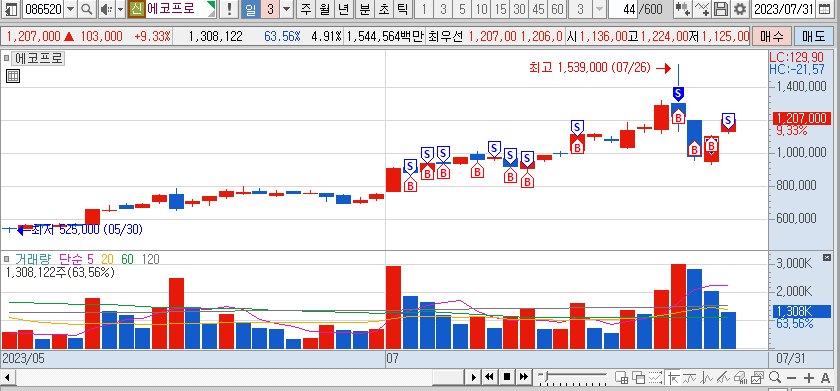Click the add indicator line icon
The image size is (840, 391).
click(x=702, y=9)
